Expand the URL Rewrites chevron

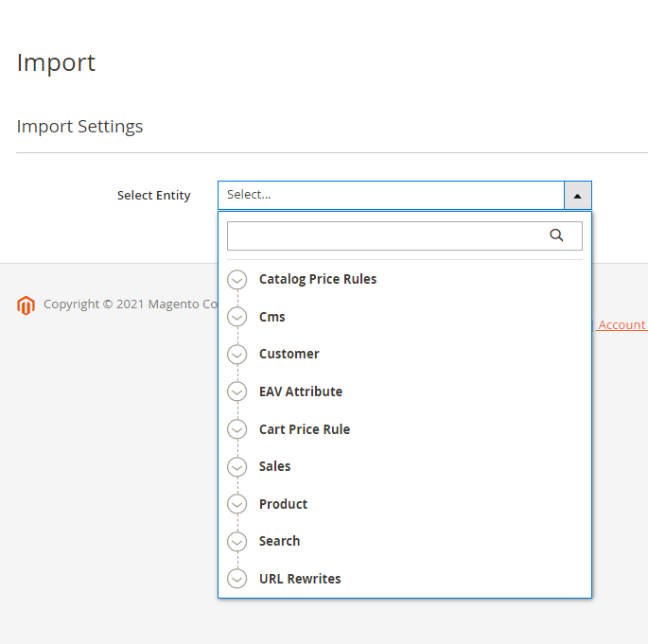pos(236,579)
